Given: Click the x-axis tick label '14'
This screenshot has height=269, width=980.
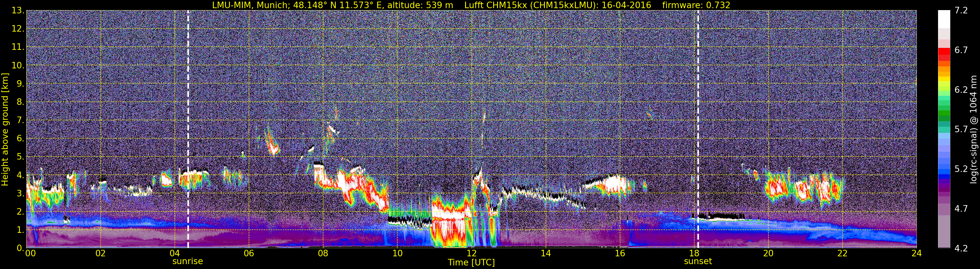Looking at the screenshot, I should pos(545,253).
